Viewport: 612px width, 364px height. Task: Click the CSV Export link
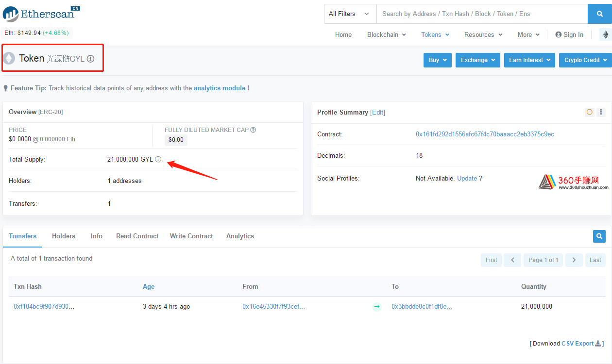point(578,344)
